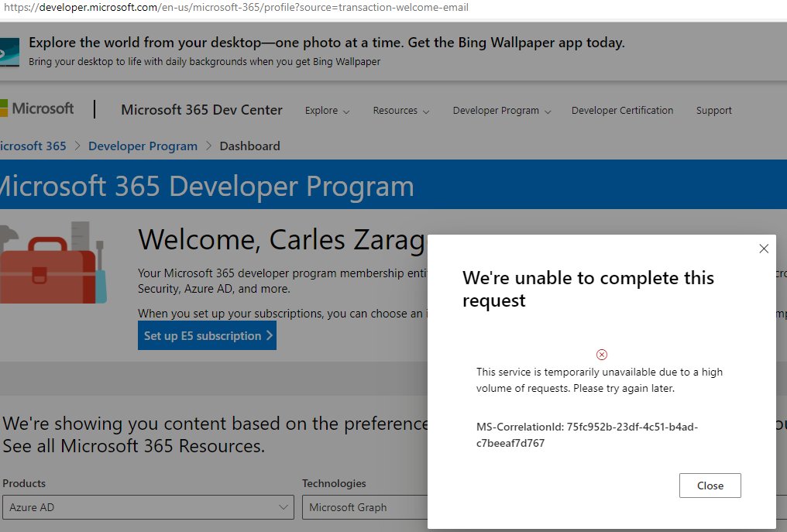Click the Close button in dialog
The image size is (787, 532).
(x=710, y=486)
